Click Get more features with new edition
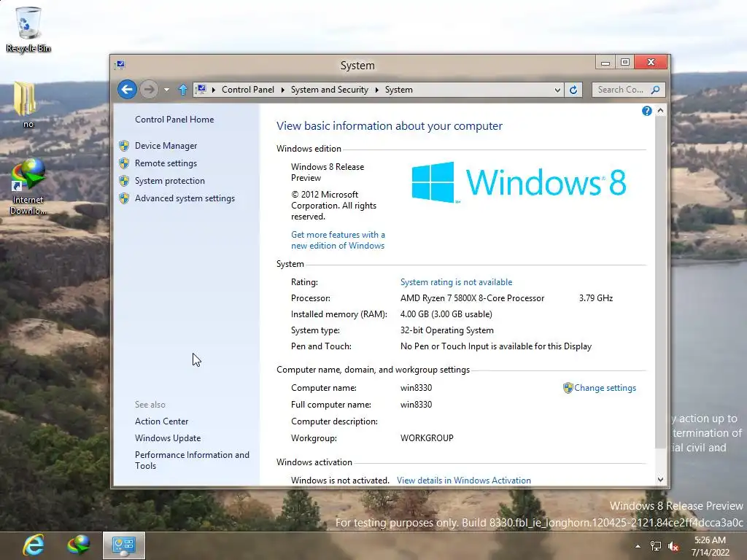 [x=338, y=240]
